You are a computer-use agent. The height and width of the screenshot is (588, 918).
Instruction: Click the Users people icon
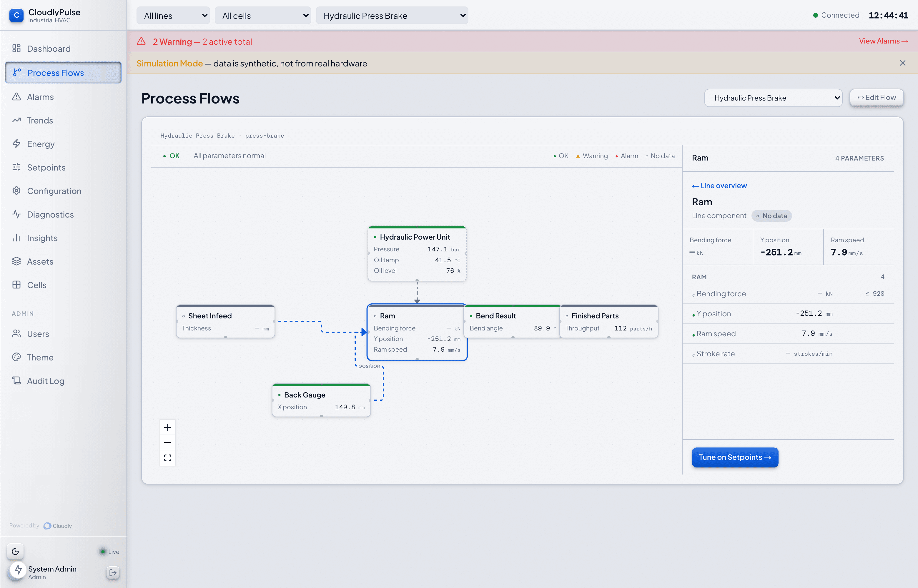pos(16,334)
